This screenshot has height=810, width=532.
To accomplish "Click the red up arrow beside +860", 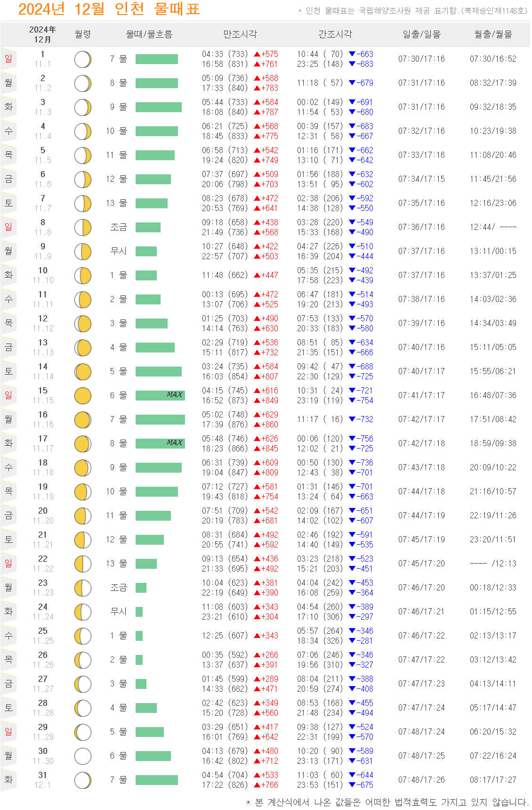I will tap(257, 425).
